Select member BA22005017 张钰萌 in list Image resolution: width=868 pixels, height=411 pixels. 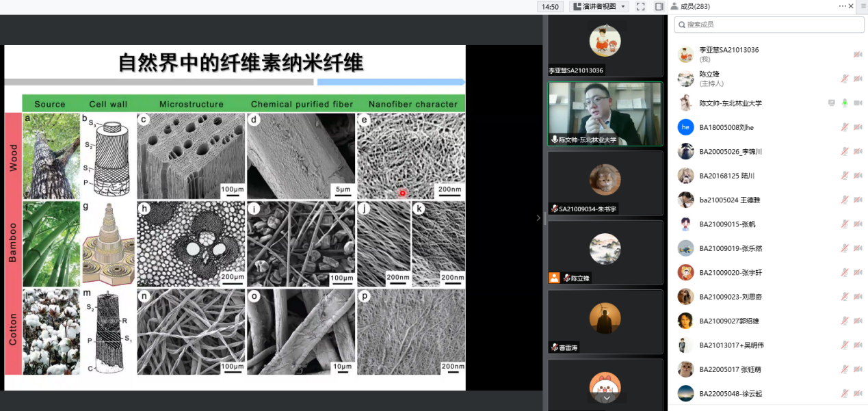730,369
